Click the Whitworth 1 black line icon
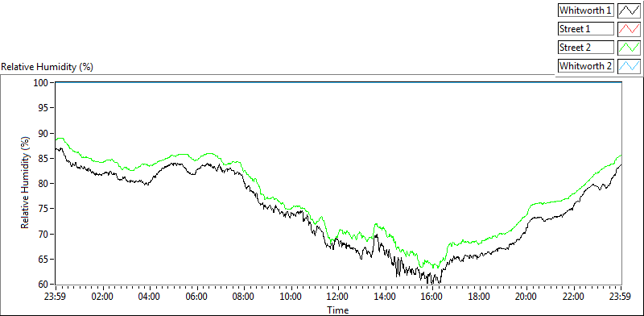 (629, 10)
